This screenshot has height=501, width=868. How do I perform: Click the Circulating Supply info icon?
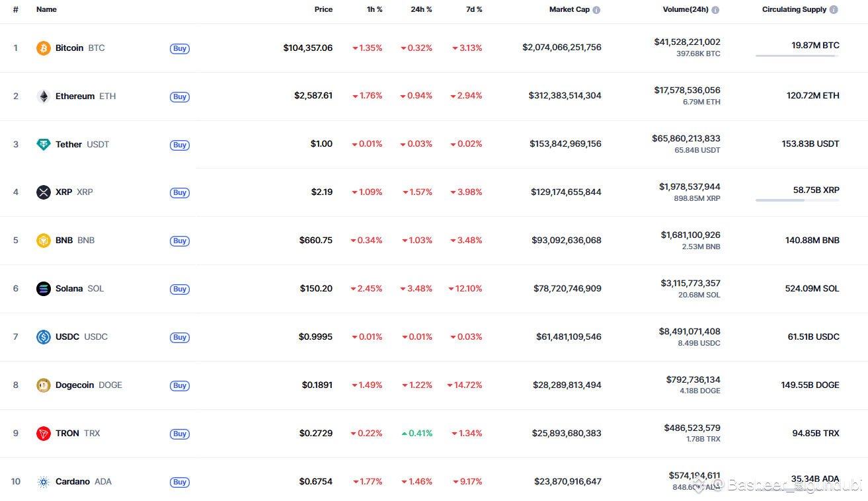[x=834, y=10]
